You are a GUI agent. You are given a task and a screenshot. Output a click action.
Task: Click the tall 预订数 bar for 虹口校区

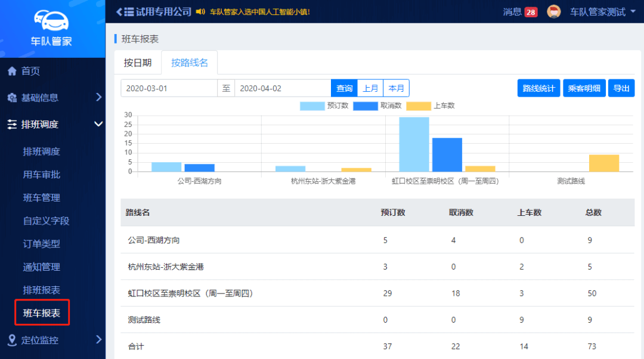[x=414, y=144]
